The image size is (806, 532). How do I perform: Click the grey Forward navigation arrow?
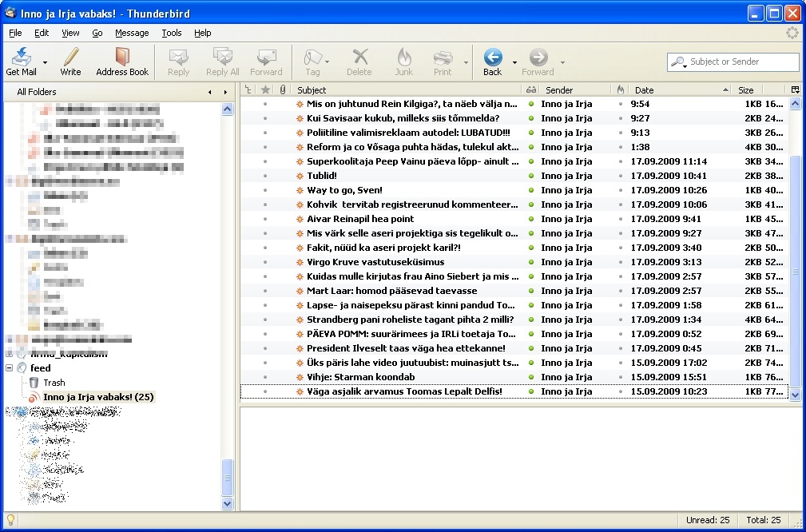pyautogui.click(x=538, y=57)
